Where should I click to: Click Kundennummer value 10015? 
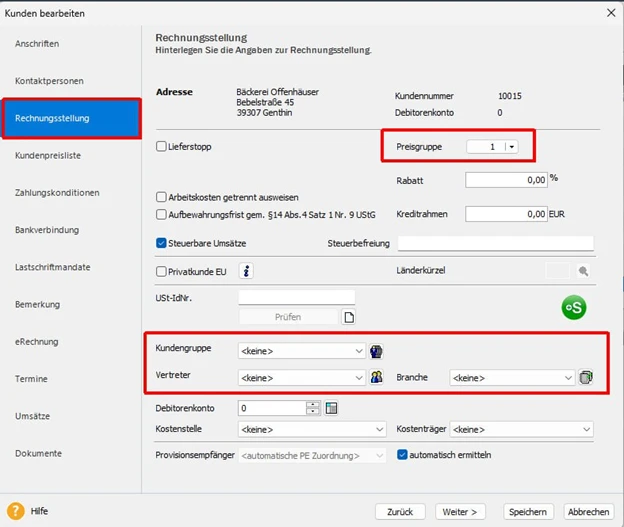510,96
